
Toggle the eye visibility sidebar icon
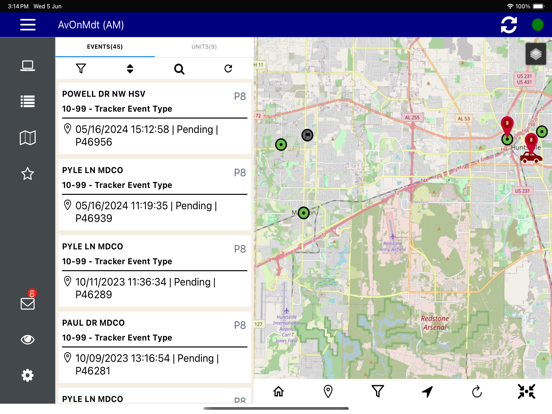pos(27,339)
